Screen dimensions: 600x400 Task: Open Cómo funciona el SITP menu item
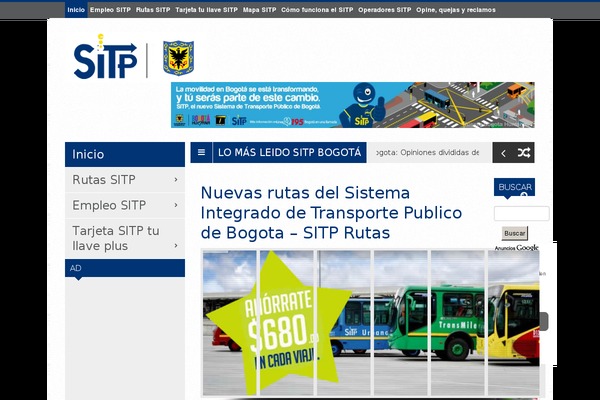pyautogui.click(x=317, y=10)
